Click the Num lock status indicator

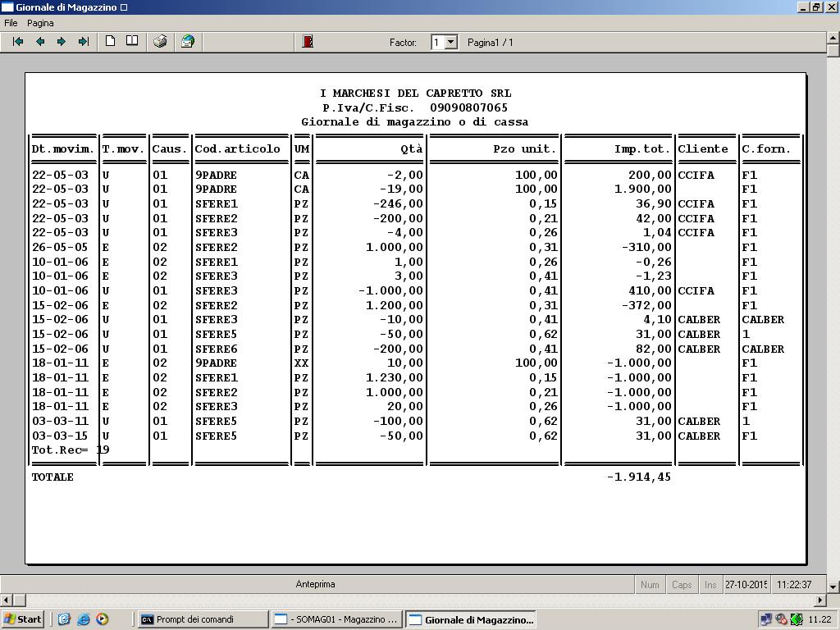[650, 584]
